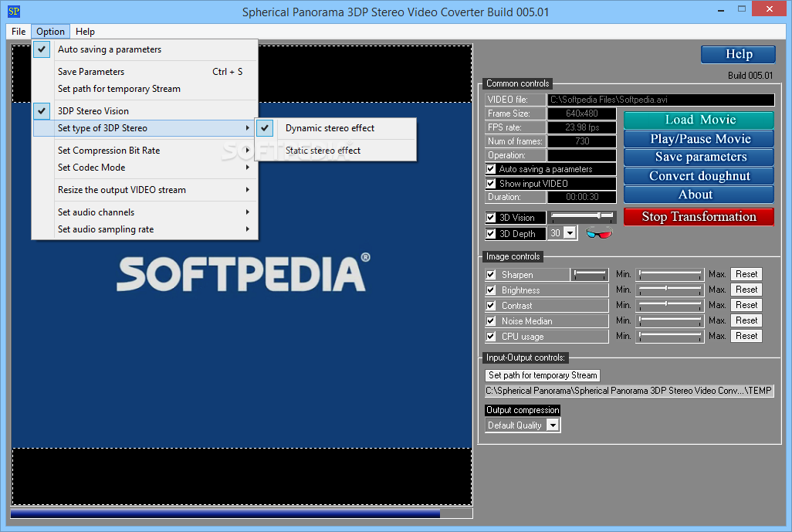Expand Set Compression Bit Rate submenu
This screenshot has width=792, height=532.
point(145,151)
